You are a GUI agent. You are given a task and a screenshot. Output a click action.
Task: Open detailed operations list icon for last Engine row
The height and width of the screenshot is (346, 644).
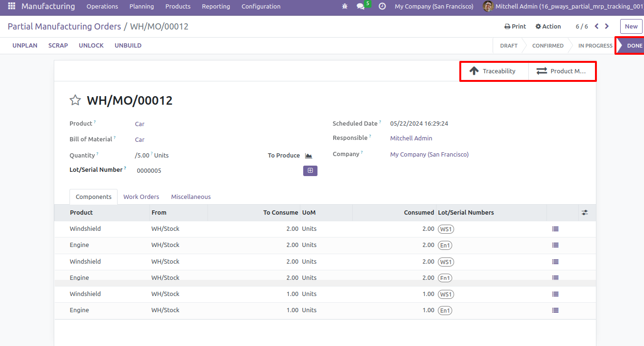[x=555, y=310]
